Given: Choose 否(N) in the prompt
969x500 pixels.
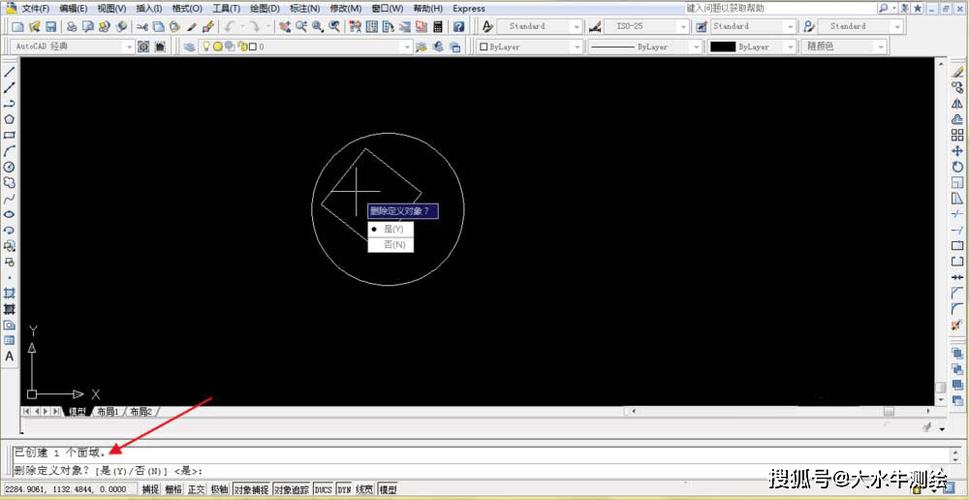Looking at the screenshot, I should tap(391, 245).
